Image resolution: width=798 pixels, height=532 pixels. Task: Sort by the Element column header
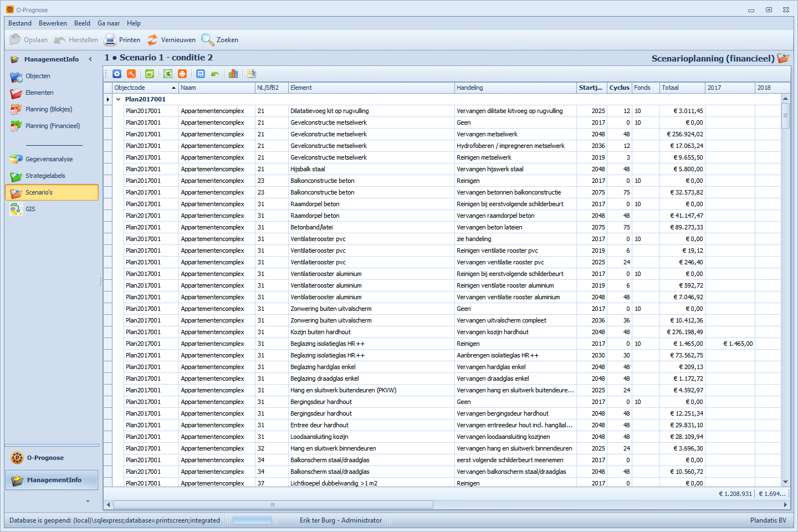371,88
